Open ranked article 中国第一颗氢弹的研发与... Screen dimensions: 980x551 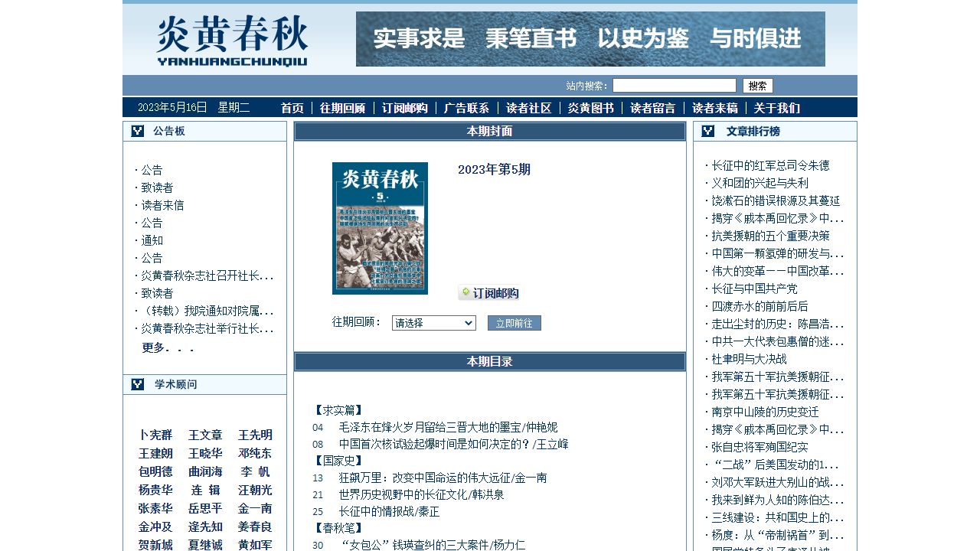tap(778, 253)
